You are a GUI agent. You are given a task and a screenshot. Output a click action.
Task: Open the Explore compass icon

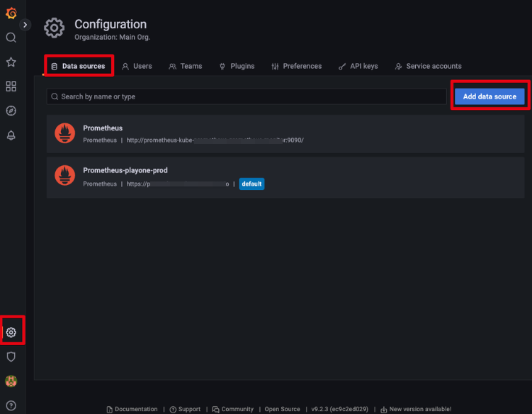[x=11, y=111]
